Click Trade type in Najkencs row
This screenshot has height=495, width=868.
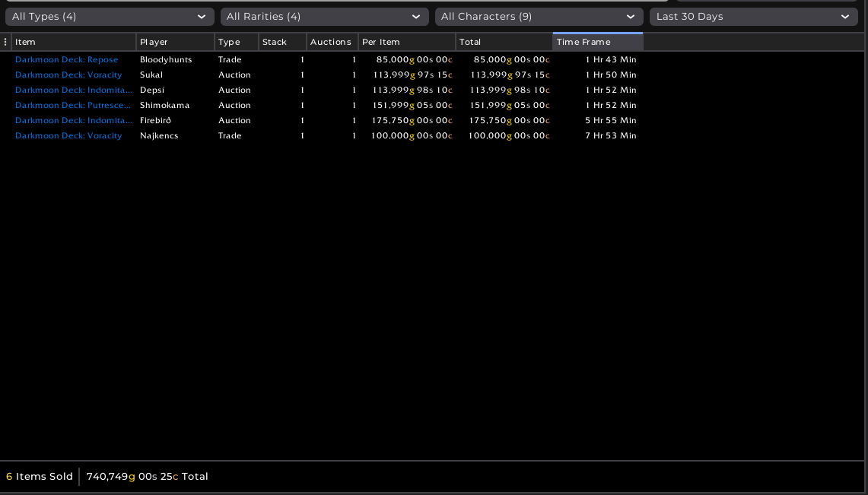coord(230,135)
